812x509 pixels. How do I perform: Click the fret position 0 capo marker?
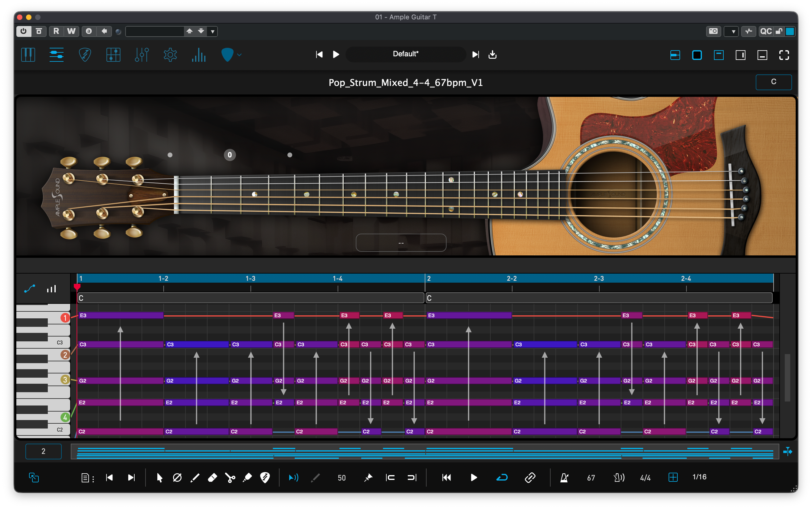230,155
